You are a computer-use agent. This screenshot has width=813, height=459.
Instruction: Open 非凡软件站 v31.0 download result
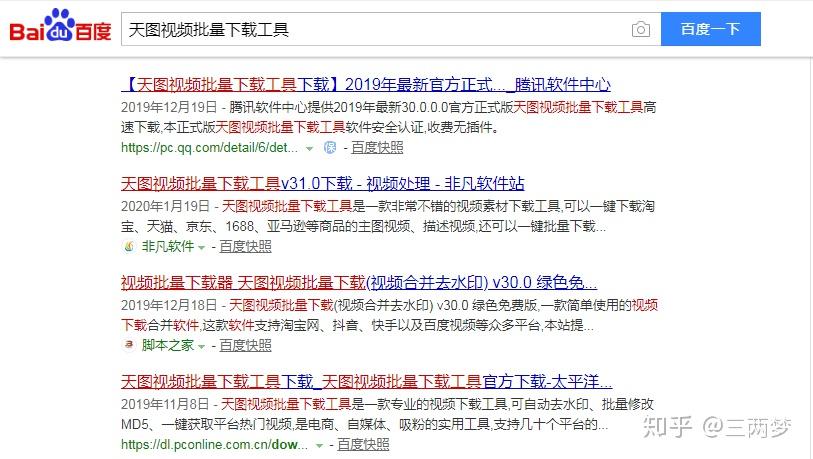(323, 184)
